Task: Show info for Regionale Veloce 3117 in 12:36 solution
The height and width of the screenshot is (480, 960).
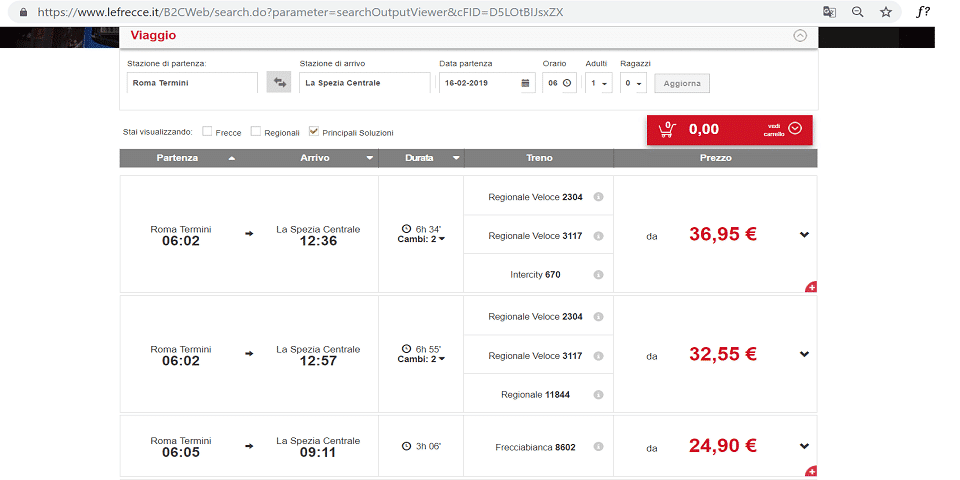Action: pos(599,236)
